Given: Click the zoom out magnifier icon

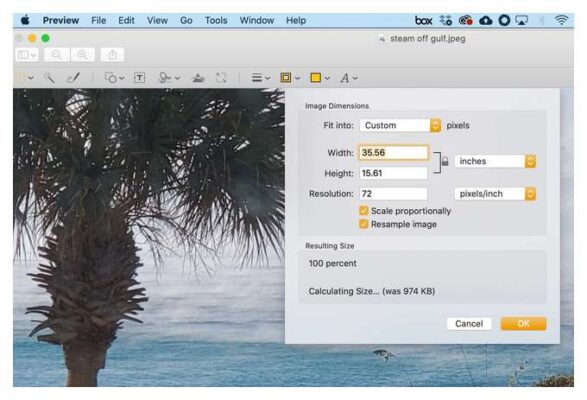Looking at the screenshot, I should pyautogui.click(x=57, y=55).
